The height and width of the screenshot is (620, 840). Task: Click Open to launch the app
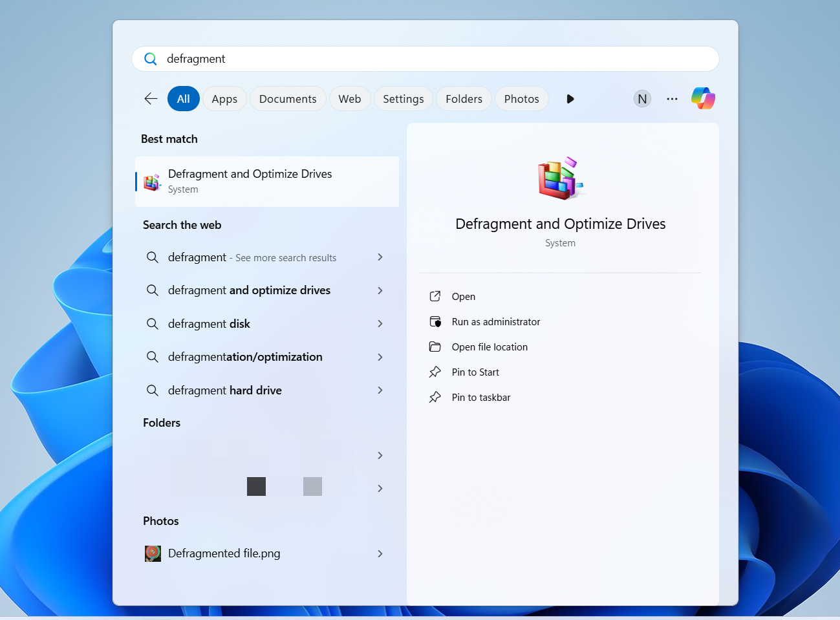coord(464,296)
